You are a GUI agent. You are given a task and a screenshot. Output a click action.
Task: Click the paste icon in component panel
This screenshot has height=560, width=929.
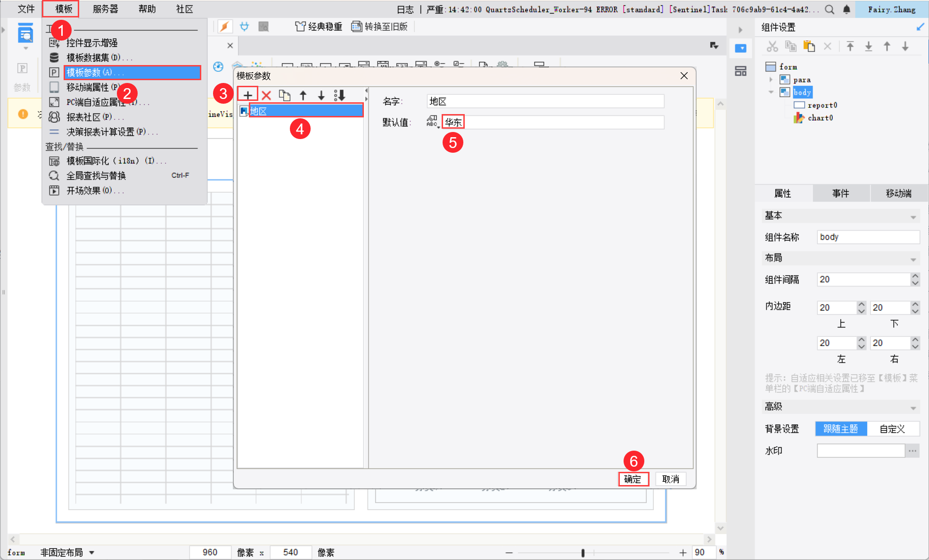(809, 46)
